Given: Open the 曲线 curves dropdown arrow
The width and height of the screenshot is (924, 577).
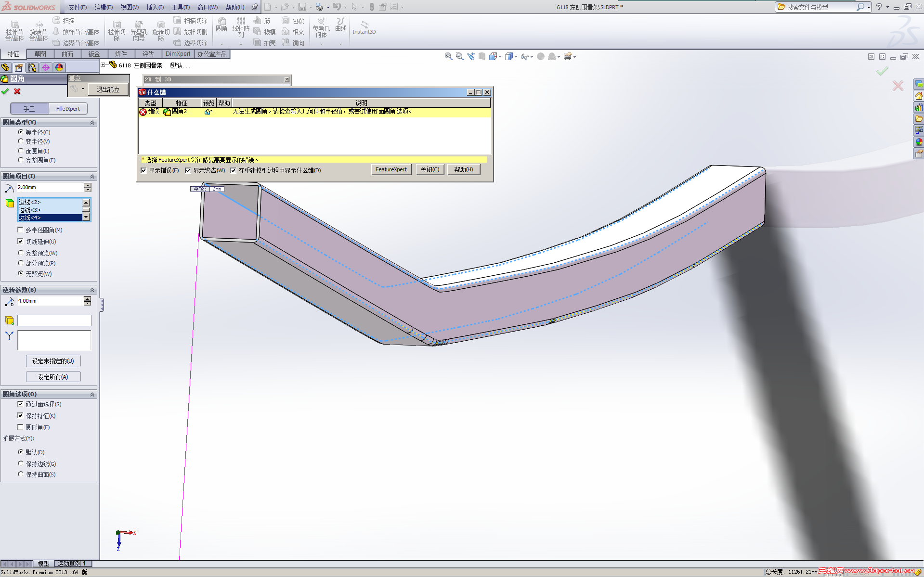Looking at the screenshot, I should pos(340,44).
